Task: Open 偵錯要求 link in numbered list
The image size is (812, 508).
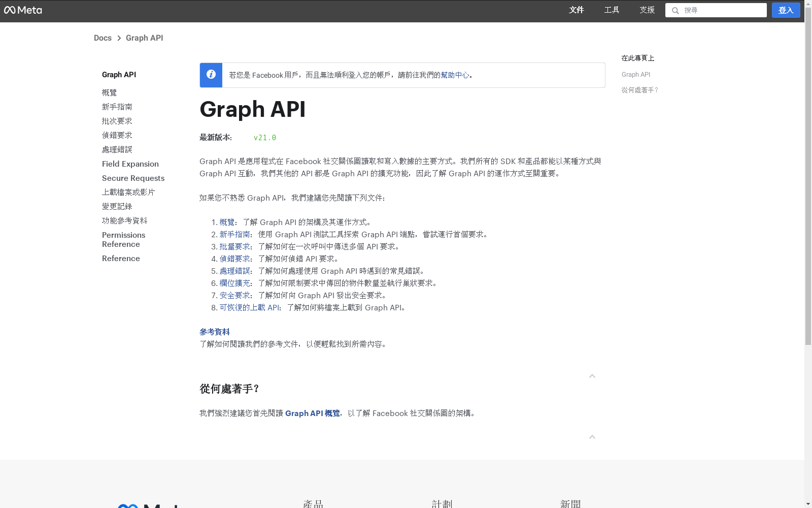Action: (x=234, y=259)
